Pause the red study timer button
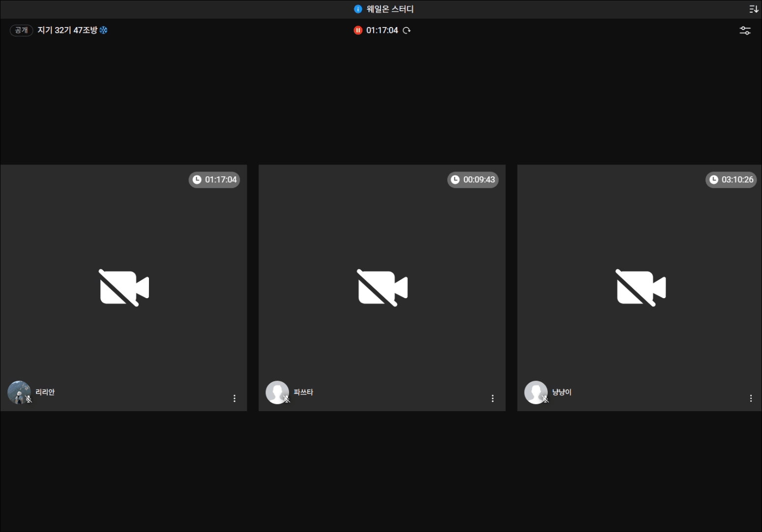The height and width of the screenshot is (532, 762). click(x=358, y=30)
